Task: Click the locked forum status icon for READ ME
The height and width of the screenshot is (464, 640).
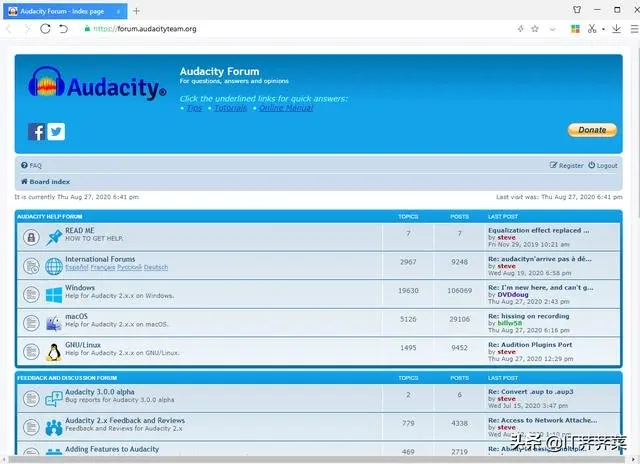Action: pos(31,237)
